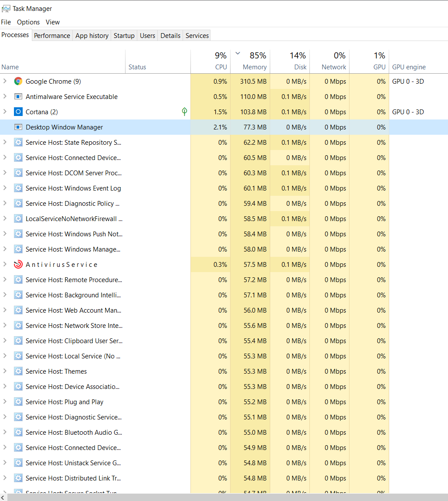Click gear icon for Network Store Interface

(18, 326)
